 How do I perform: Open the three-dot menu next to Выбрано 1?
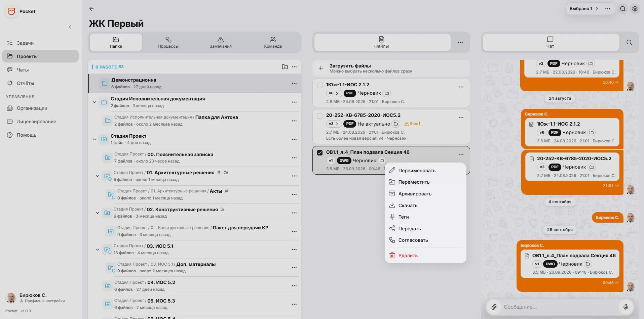pos(608,9)
